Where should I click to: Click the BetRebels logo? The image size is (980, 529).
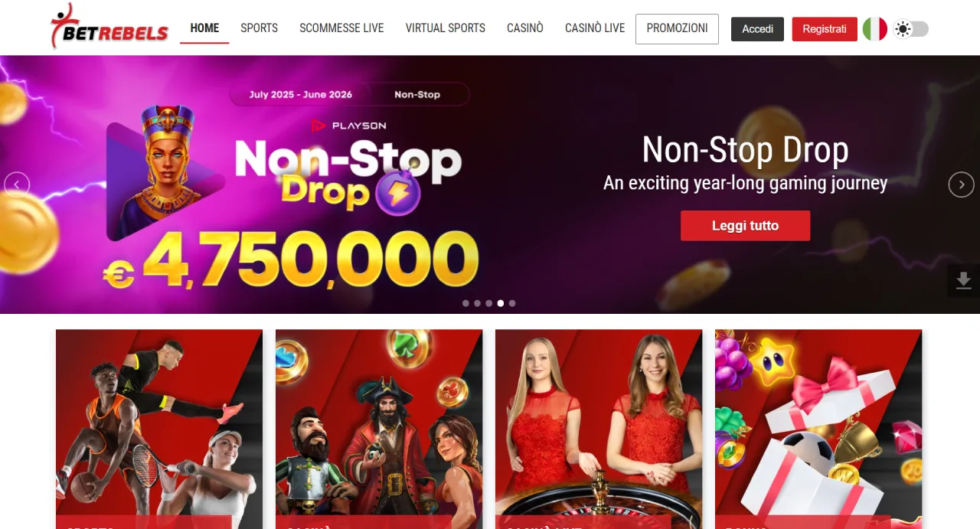109,27
